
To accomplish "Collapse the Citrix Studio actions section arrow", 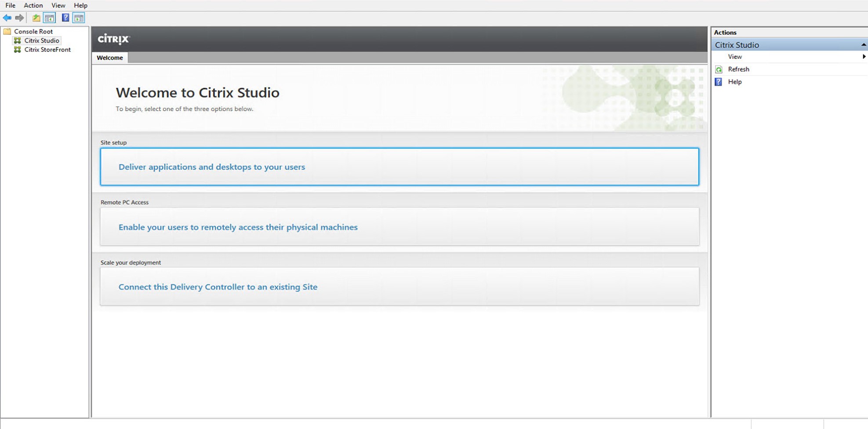I will pos(863,45).
